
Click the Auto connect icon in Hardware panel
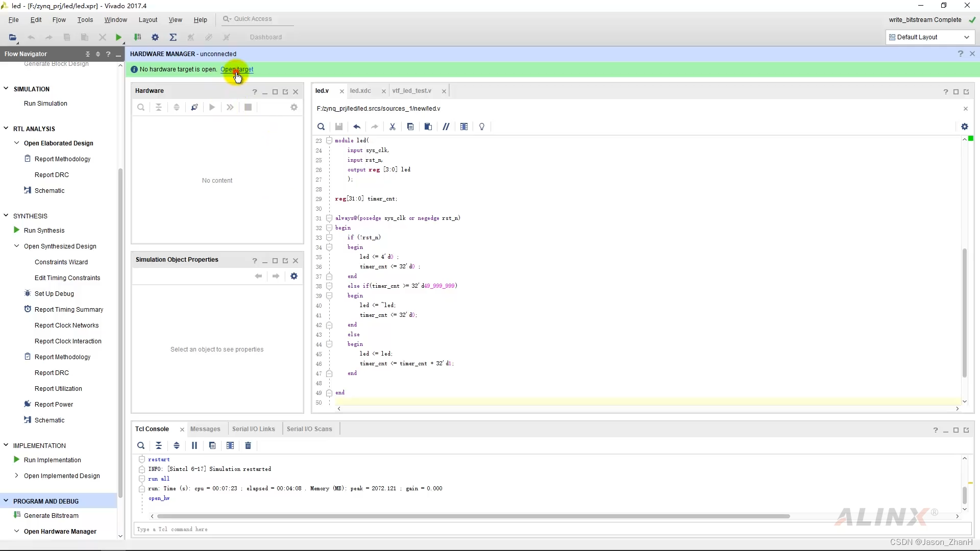tap(194, 107)
